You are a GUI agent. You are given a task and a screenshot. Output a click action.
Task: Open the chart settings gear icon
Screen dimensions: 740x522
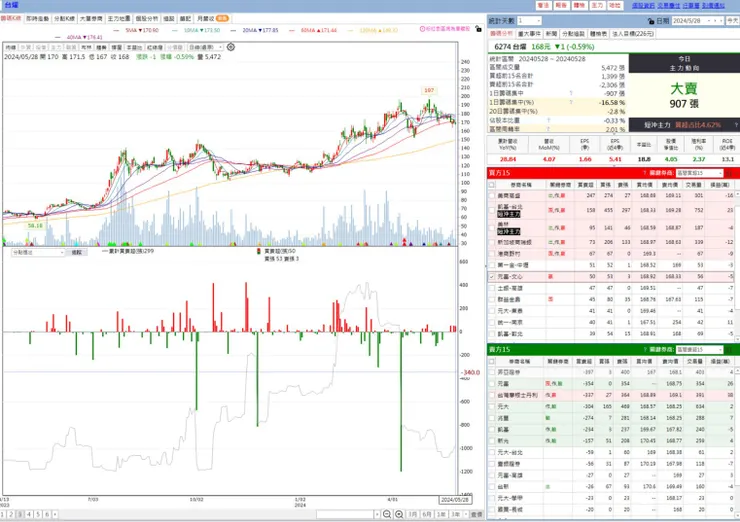pos(231,47)
